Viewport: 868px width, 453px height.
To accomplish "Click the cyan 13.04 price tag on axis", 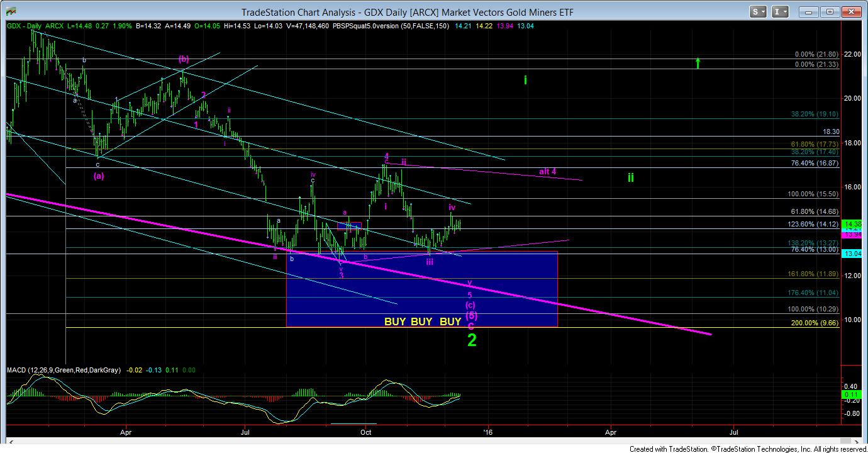I will (852, 254).
